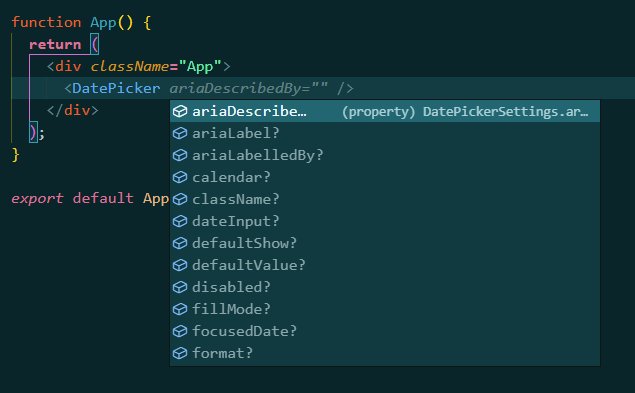
Task: Choose ariaLabel? from the suggestion list
Action: click(385, 133)
